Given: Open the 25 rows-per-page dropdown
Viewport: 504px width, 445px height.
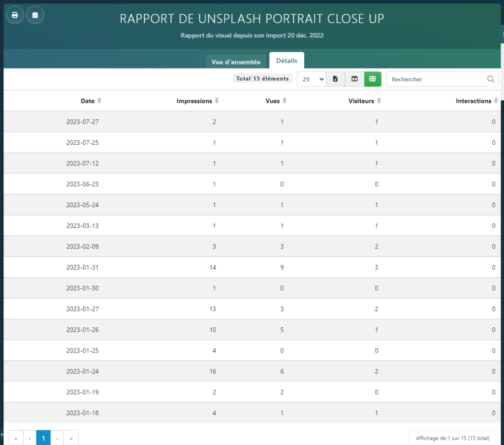Looking at the screenshot, I should (x=311, y=79).
